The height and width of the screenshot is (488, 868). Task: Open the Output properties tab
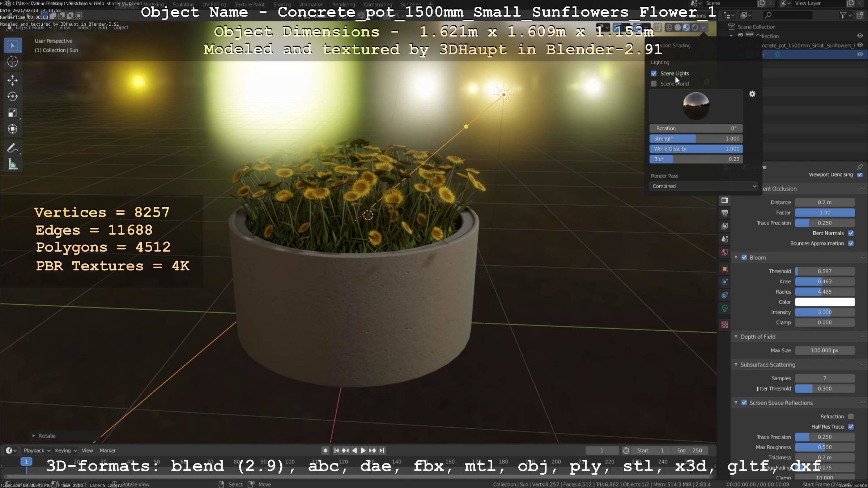pyautogui.click(x=725, y=213)
